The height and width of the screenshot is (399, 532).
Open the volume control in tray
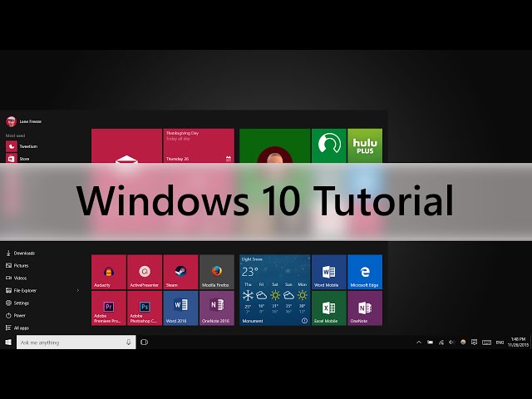click(451, 342)
